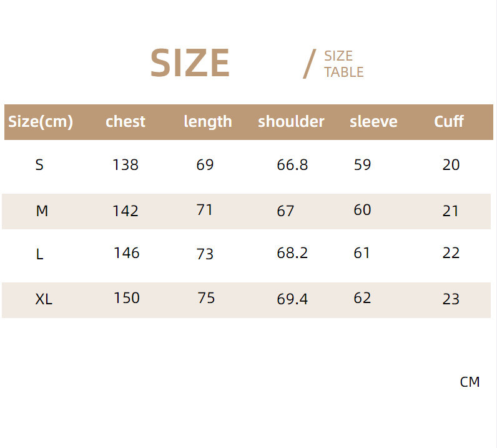Click chest value 138 for size S
The width and height of the screenshot is (497, 448).
click(125, 165)
